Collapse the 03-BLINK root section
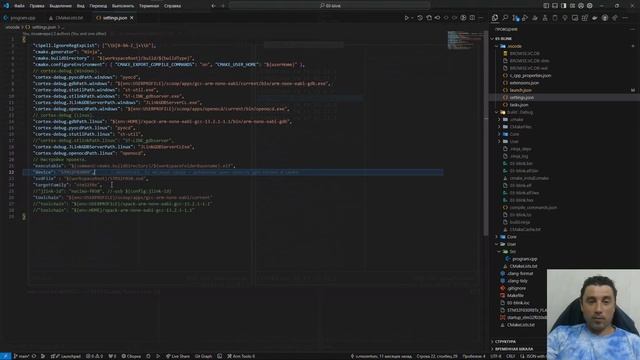The image size is (640, 360). click(503, 39)
